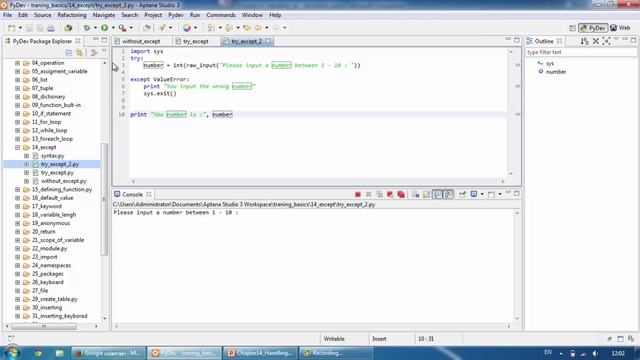
Task: Switch to Web perspective
Action: coord(620,28)
